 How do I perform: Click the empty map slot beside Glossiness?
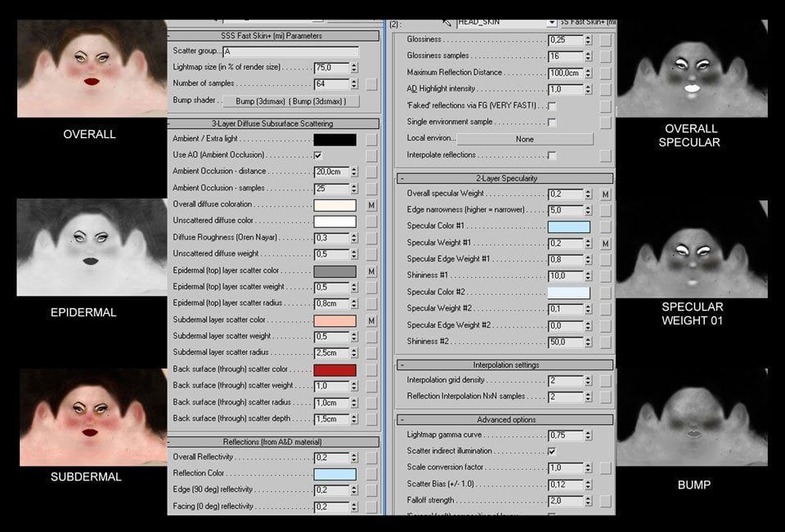pos(605,40)
